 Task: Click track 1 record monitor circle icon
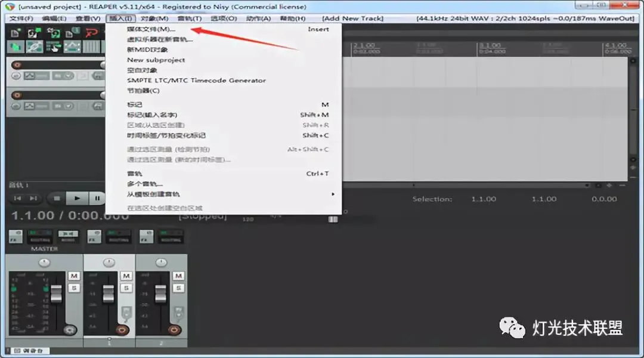[16, 76]
